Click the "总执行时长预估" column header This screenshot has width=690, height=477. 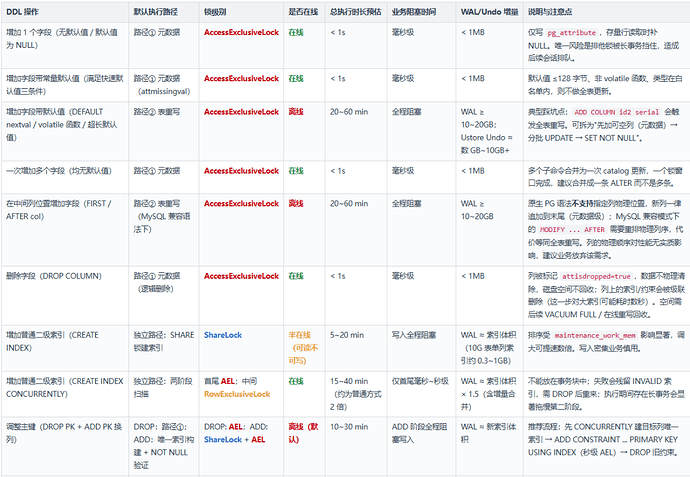click(x=356, y=12)
